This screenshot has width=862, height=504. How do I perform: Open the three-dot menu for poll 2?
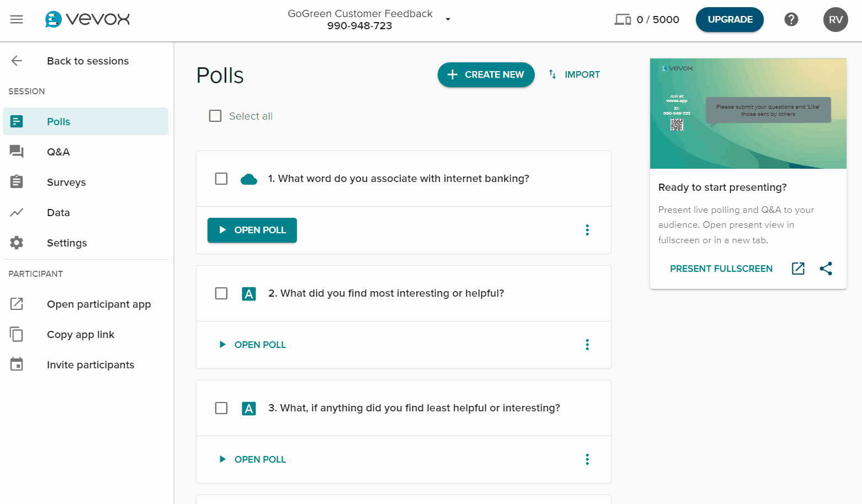587,345
